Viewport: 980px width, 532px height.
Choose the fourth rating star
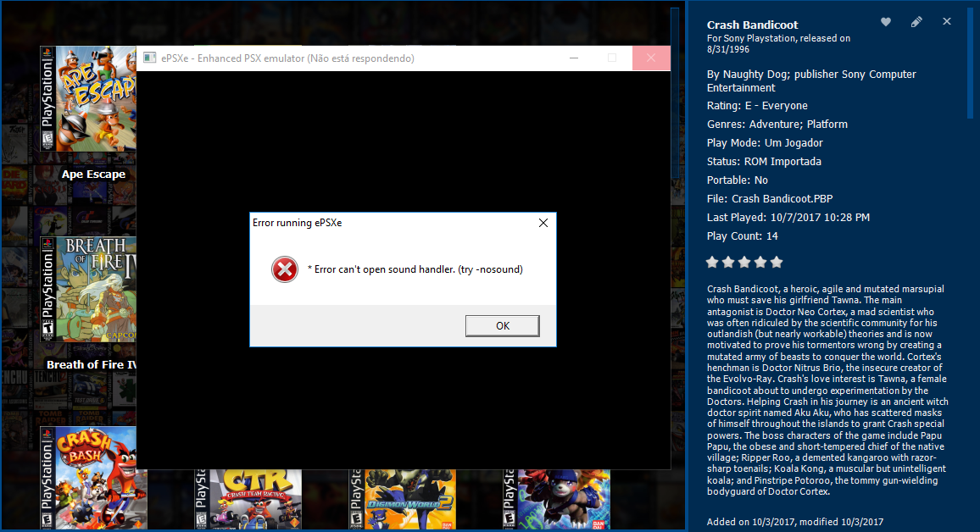click(x=760, y=263)
